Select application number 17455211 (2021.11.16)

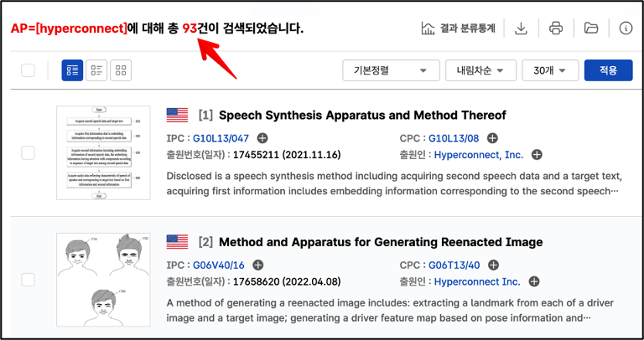tap(287, 155)
